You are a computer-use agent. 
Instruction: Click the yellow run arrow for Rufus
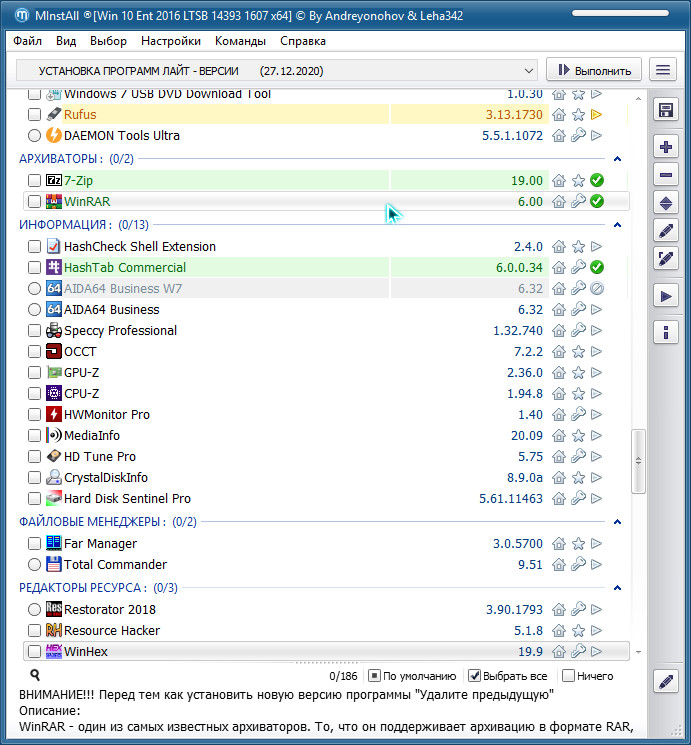(596, 115)
